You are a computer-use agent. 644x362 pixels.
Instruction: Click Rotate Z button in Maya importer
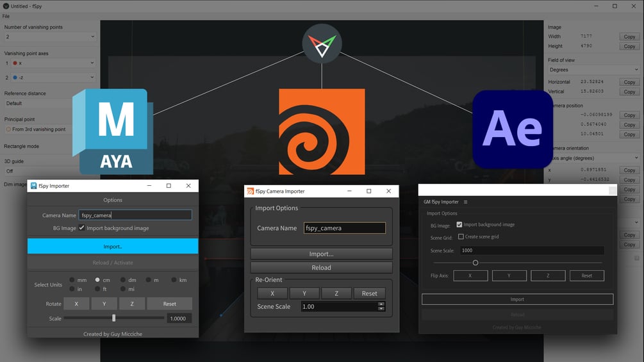tap(132, 304)
